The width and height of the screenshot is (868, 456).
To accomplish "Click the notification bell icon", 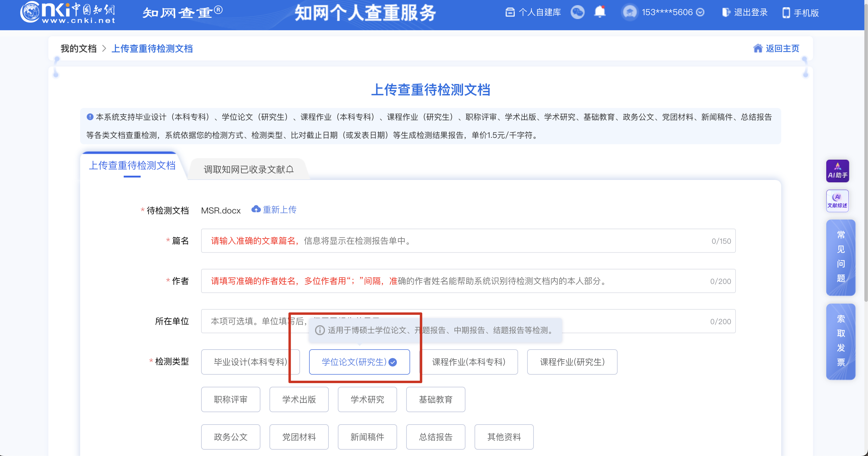I will (599, 12).
